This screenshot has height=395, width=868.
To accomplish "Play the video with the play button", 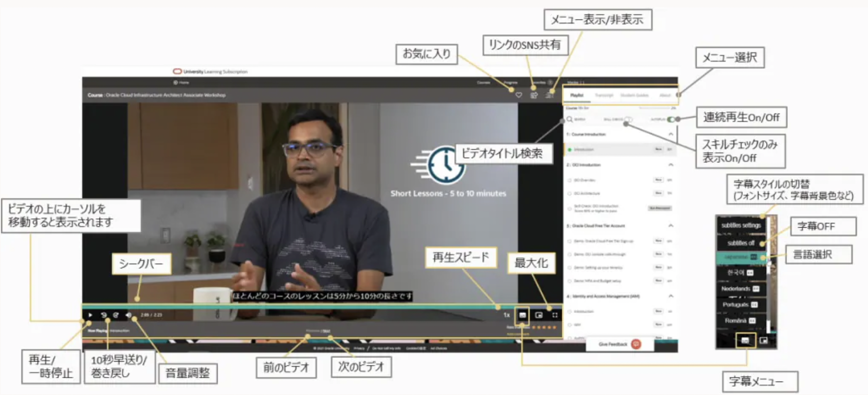I will [x=90, y=315].
